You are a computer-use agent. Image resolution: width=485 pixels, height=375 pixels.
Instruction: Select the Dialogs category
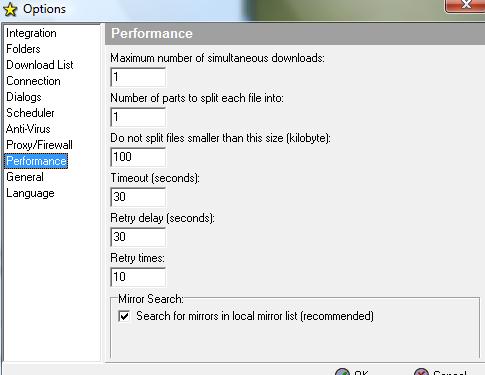24,97
